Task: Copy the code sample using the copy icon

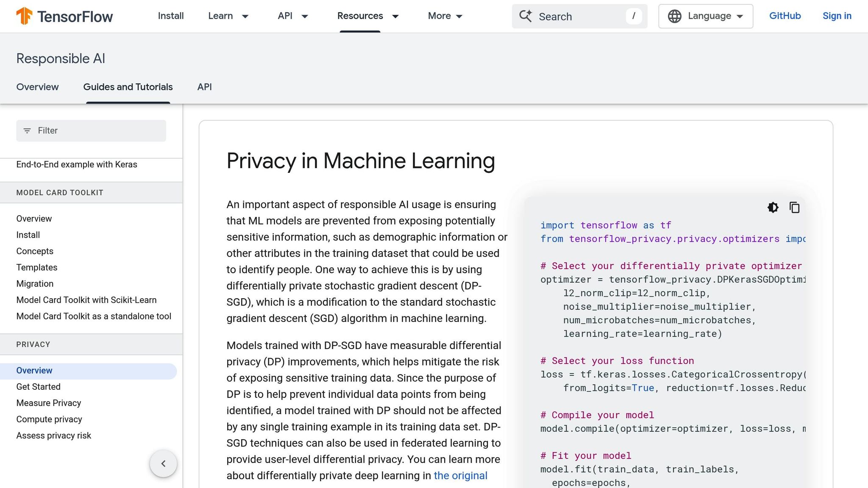Action: click(x=794, y=208)
